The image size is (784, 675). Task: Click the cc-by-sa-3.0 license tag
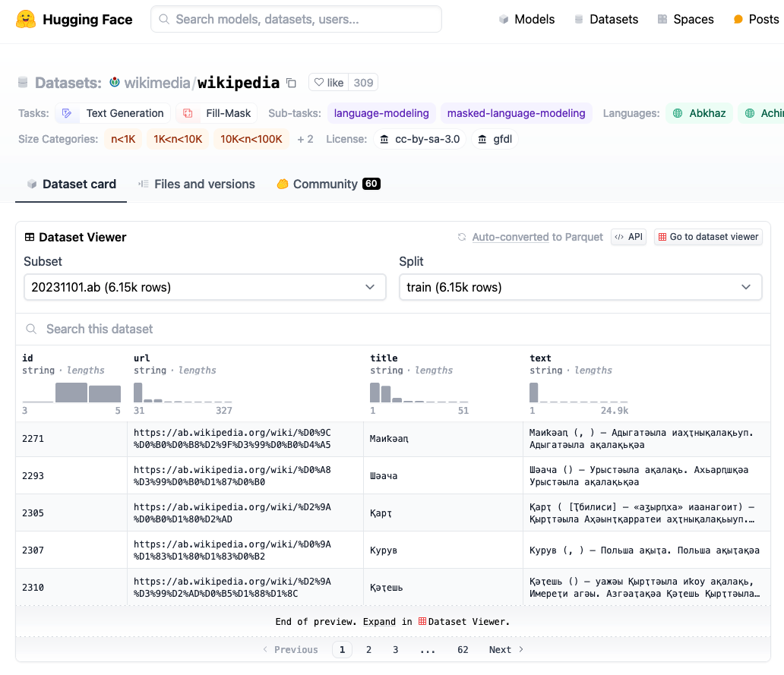420,139
